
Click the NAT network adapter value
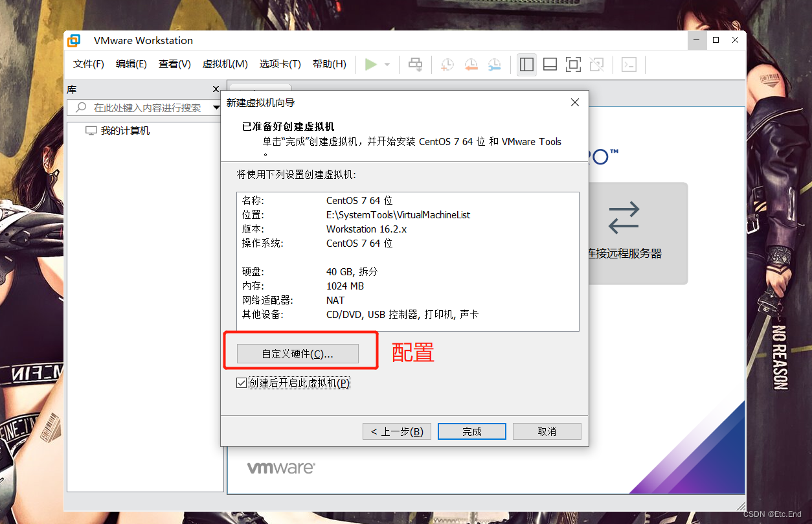pos(335,301)
